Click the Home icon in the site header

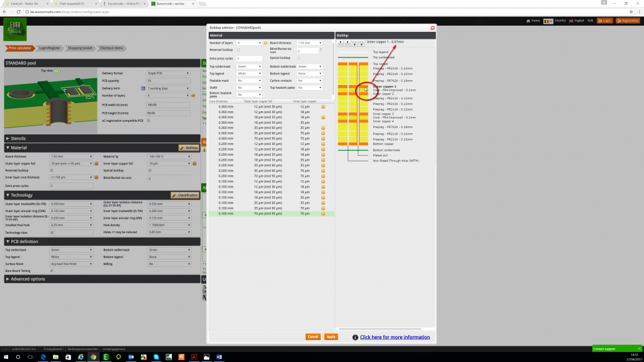[x=528, y=21]
